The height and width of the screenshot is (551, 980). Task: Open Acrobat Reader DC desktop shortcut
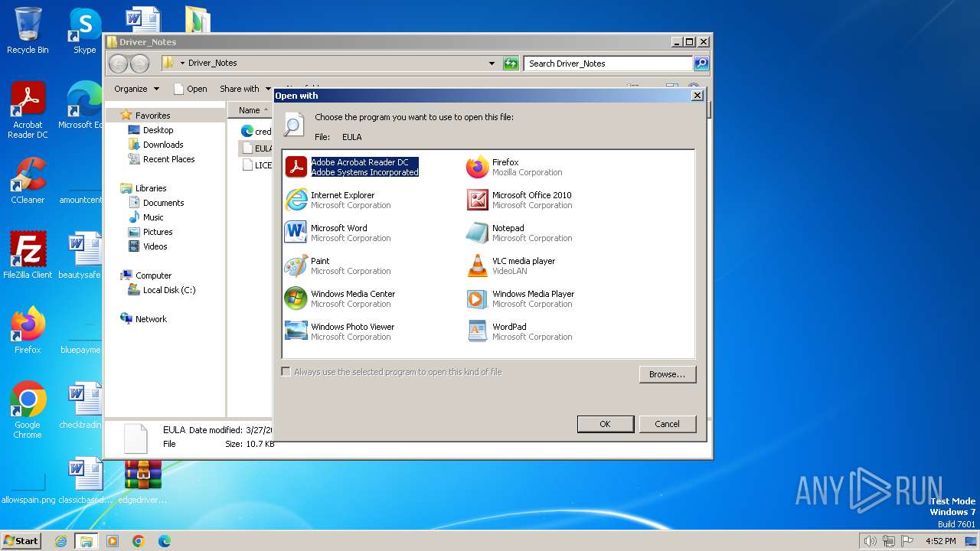[28, 110]
